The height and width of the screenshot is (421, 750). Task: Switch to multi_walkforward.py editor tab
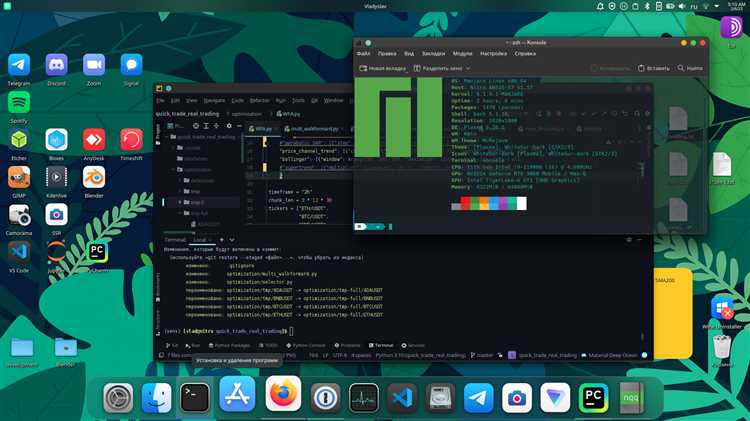pyautogui.click(x=313, y=129)
